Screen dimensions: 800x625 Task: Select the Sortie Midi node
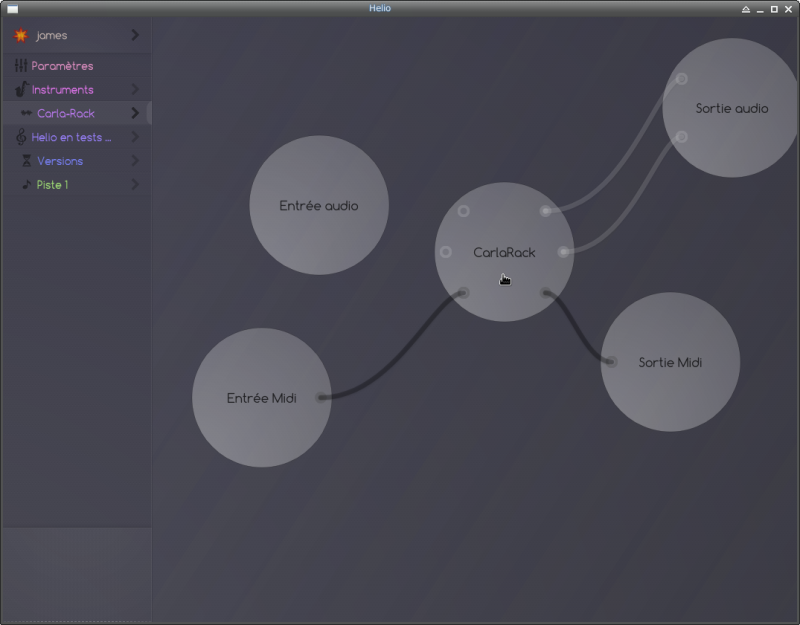tap(670, 362)
